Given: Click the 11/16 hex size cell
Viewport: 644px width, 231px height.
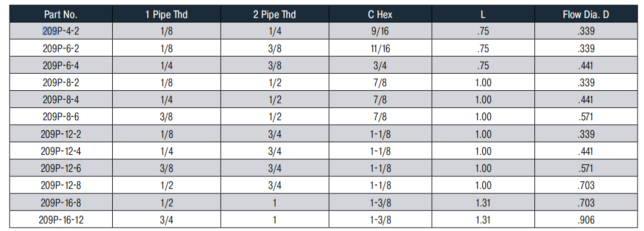Looking at the screenshot, I should [x=380, y=49].
